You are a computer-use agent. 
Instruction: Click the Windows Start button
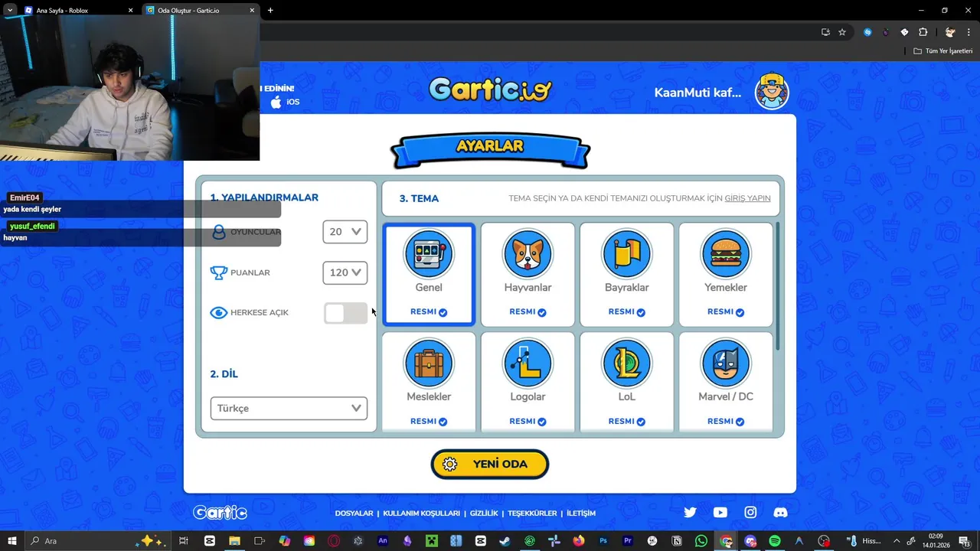click(x=12, y=541)
